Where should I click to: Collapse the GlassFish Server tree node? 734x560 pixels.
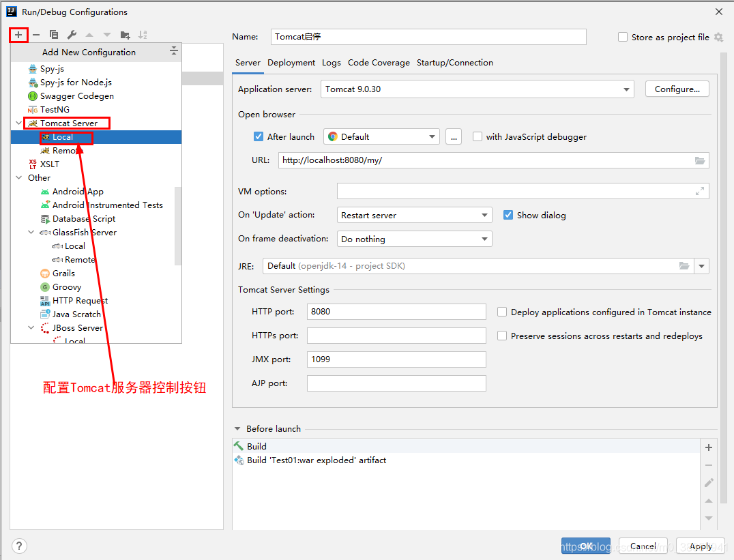(31, 232)
